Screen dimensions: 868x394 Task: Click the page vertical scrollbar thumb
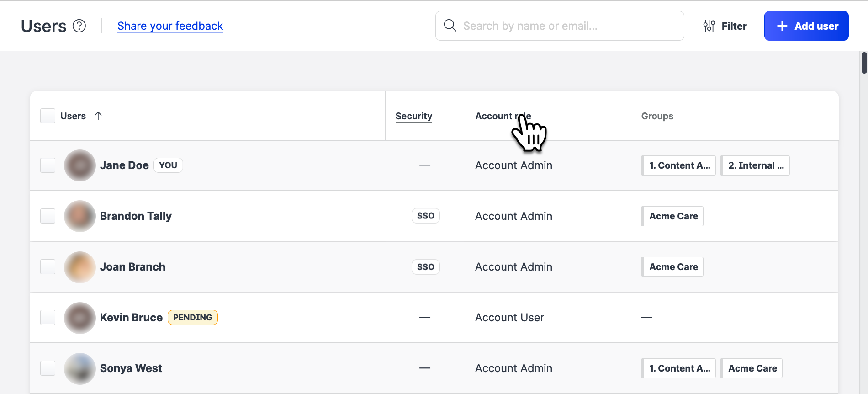pos(864,63)
